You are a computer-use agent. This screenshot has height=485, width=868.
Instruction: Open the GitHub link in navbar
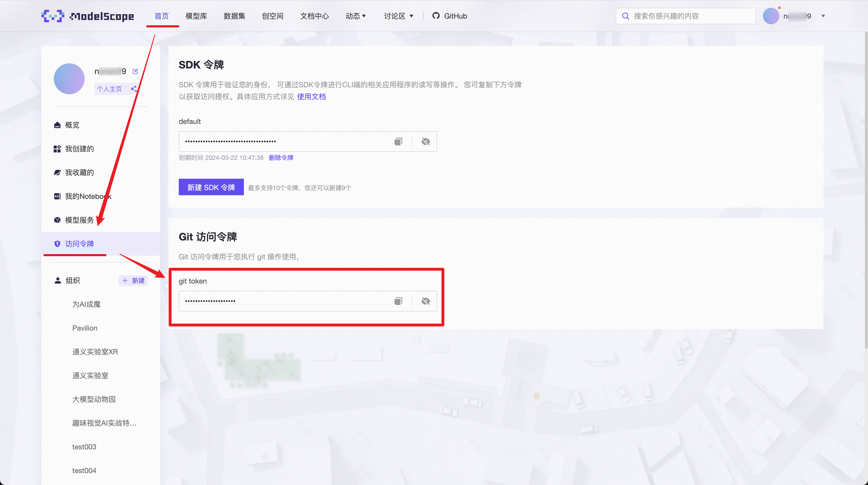[450, 16]
